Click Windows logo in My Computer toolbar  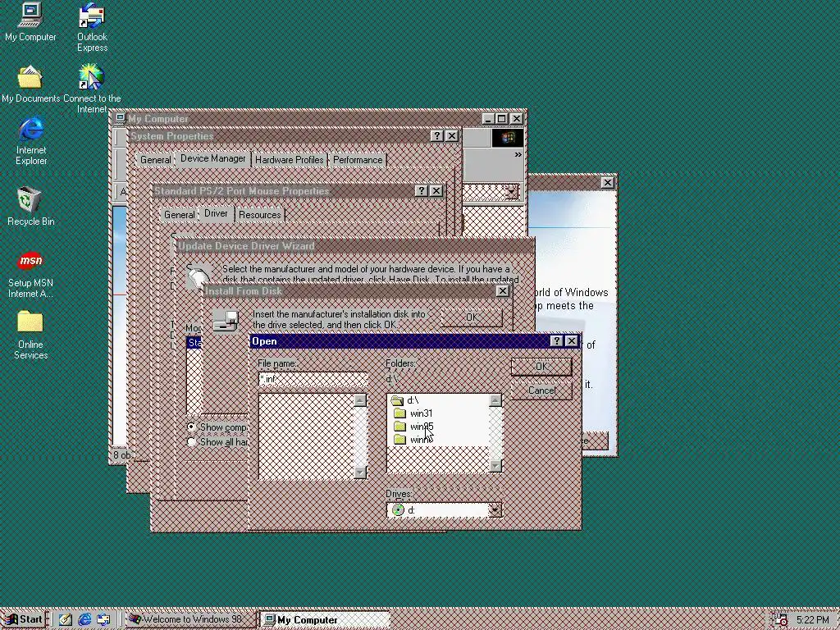[507, 138]
